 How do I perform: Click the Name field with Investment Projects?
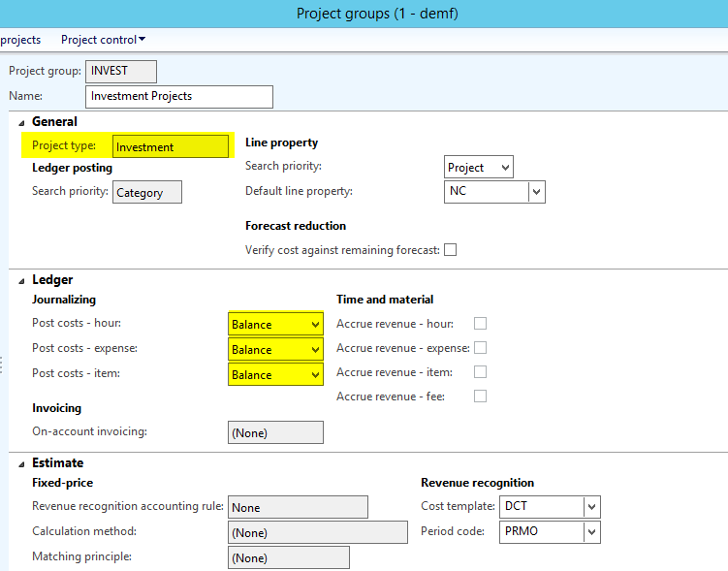pos(179,97)
